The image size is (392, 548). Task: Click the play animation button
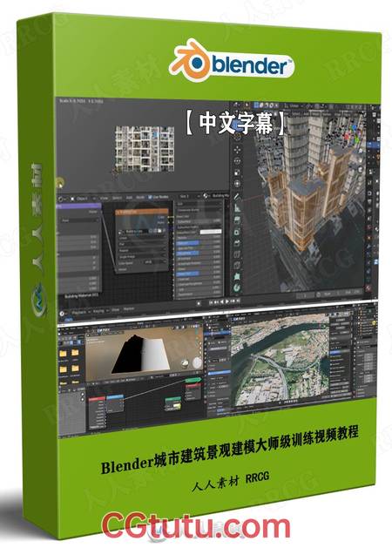[227, 301]
